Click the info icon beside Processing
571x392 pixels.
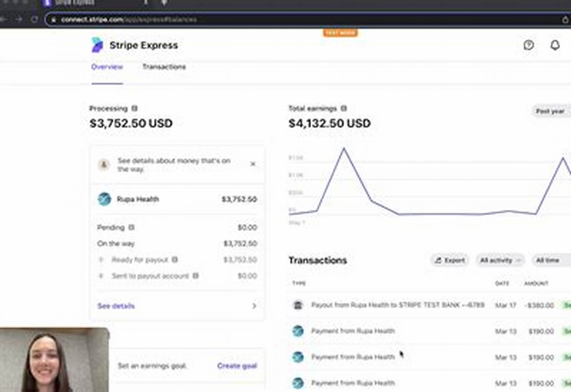135,108
